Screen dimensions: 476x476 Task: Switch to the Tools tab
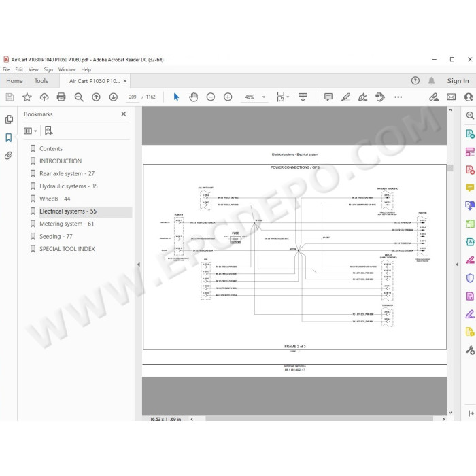pyautogui.click(x=41, y=81)
